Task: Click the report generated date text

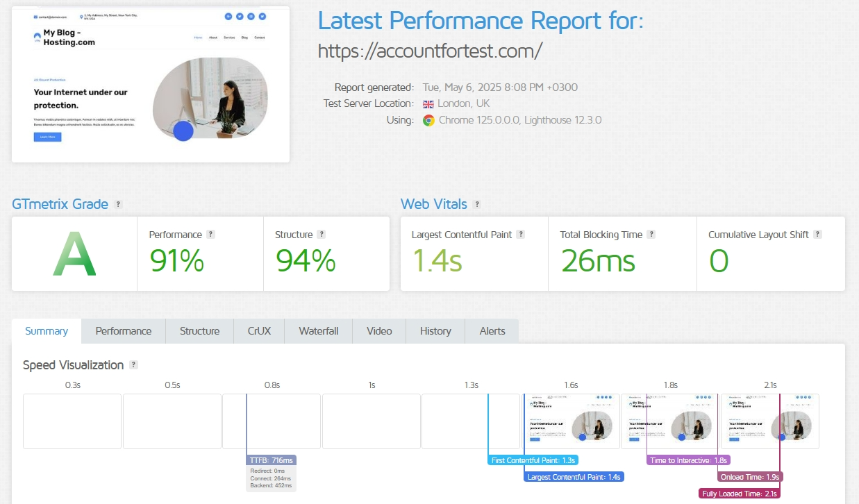Action: [x=500, y=87]
